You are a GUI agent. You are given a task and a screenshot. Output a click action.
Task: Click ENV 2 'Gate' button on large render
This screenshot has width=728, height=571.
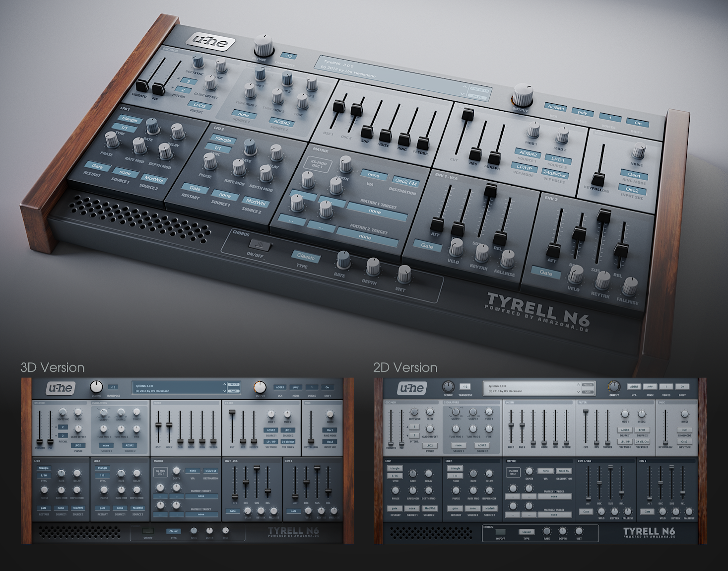pos(545,273)
